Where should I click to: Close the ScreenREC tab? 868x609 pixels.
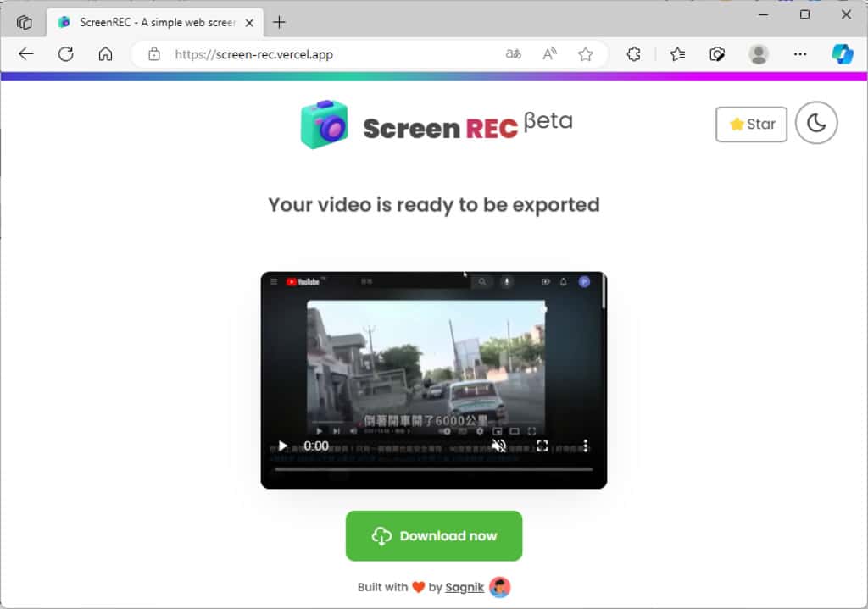click(250, 23)
